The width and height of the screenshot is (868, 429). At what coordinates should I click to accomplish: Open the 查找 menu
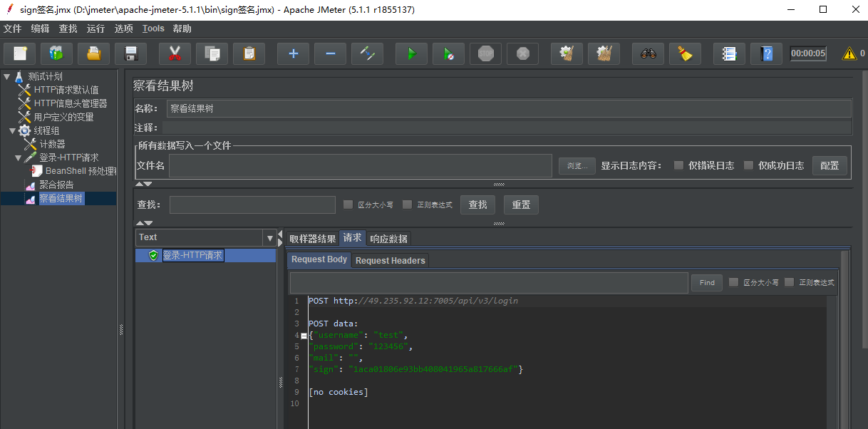(68, 29)
